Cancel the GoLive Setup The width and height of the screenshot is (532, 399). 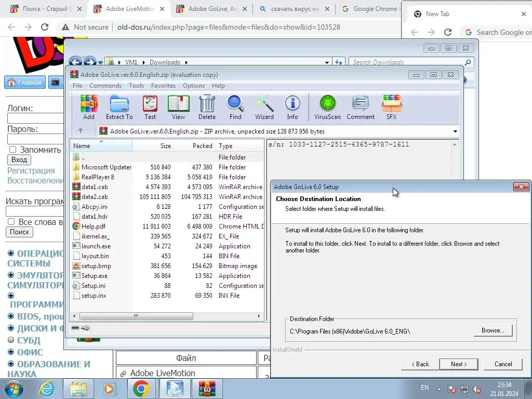tap(503, 364)
